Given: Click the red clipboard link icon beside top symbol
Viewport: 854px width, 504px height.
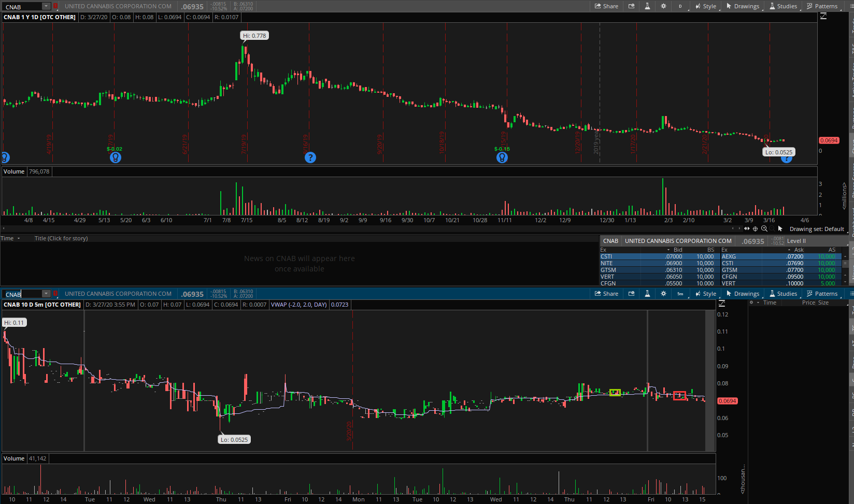Looking at the screenshot, I should coord(55,6).
